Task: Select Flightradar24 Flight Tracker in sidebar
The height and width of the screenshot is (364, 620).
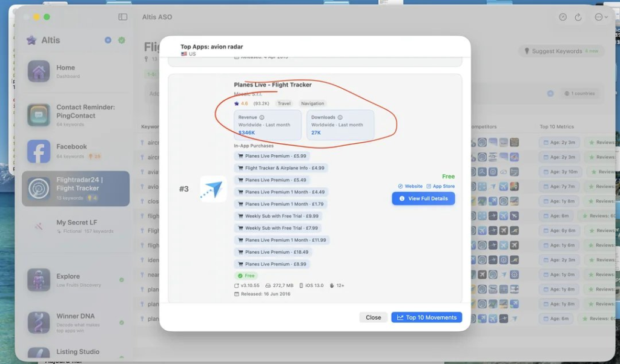Action: point(76,188)
